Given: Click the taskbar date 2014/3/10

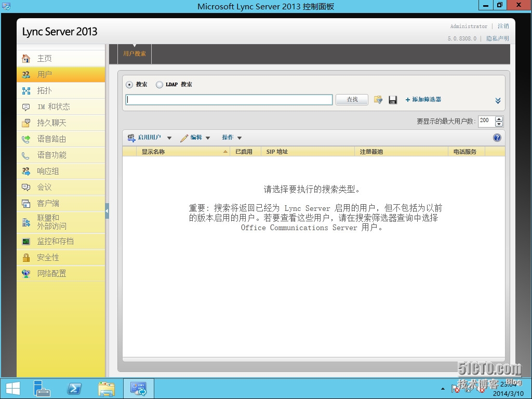Looking at the screenshot, I should [x=508, y=394].
